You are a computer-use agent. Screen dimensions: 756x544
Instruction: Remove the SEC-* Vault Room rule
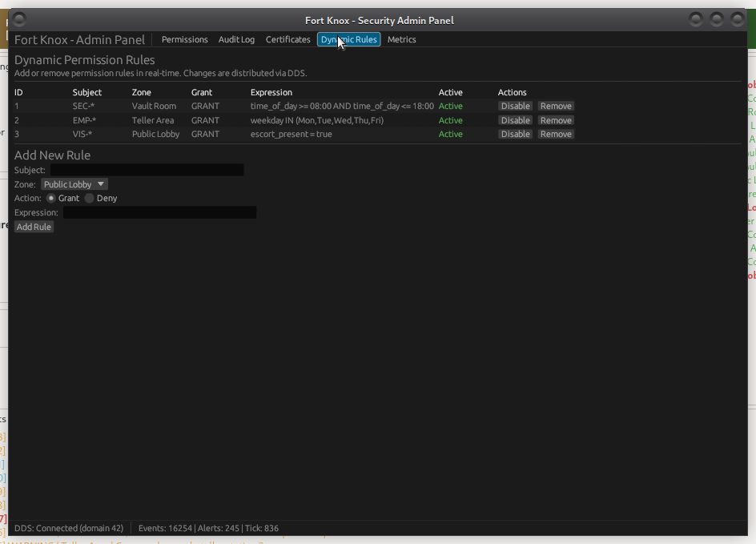[555, 106]
